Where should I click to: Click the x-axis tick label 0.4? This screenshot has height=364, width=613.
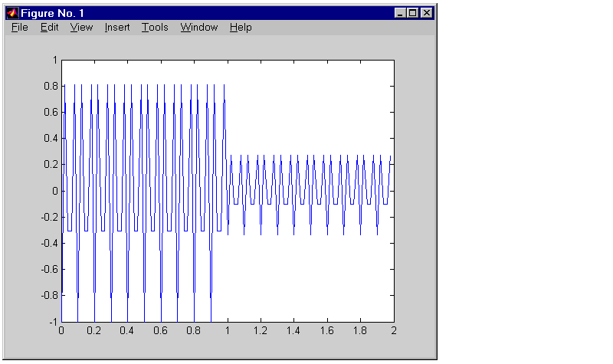[x=127, y=330]
